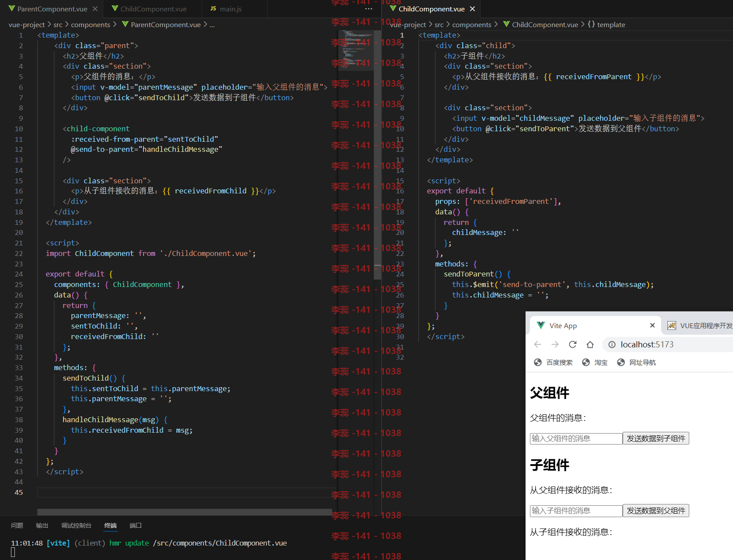Click the components breadcrumb in right editor
Viewport: 733px width, 560px height.
click(x=472, y=24)
